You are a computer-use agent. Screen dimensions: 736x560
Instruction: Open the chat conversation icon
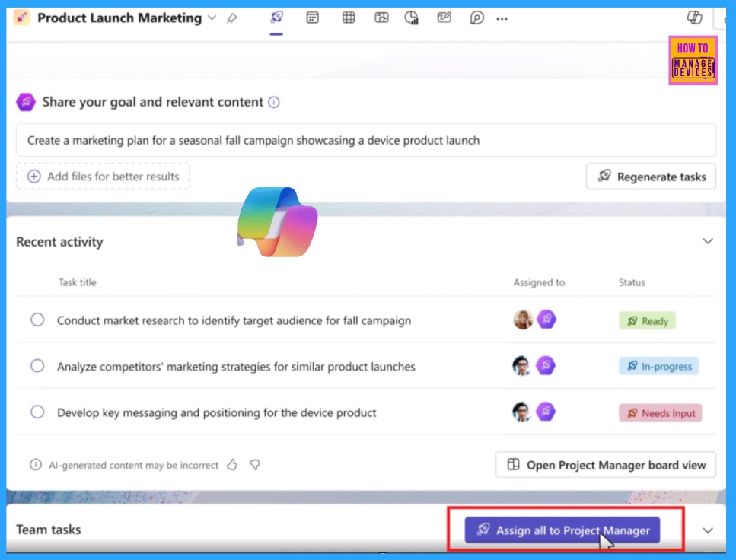477,17
